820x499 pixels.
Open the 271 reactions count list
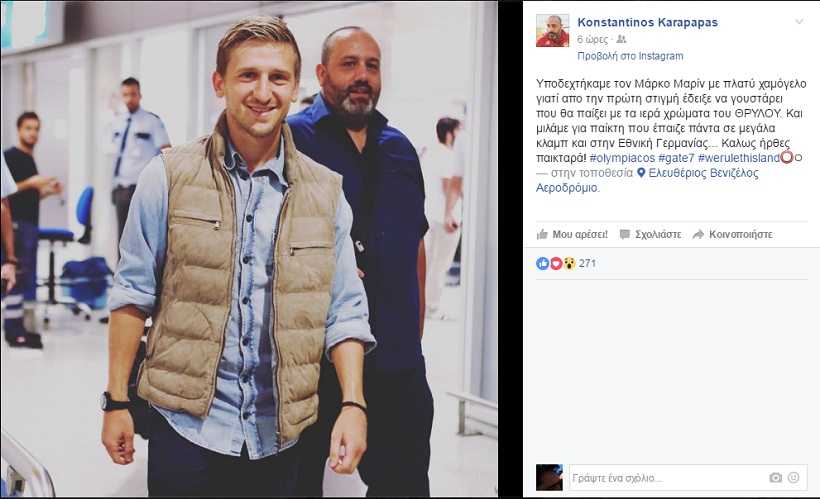tap(587, 264)
